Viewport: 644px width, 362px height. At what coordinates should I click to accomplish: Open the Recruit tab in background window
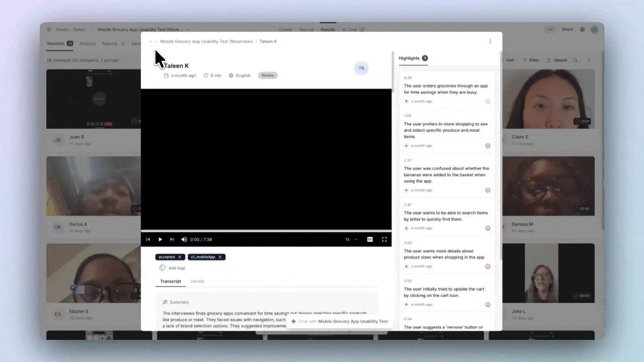click(x=306, y=30)
